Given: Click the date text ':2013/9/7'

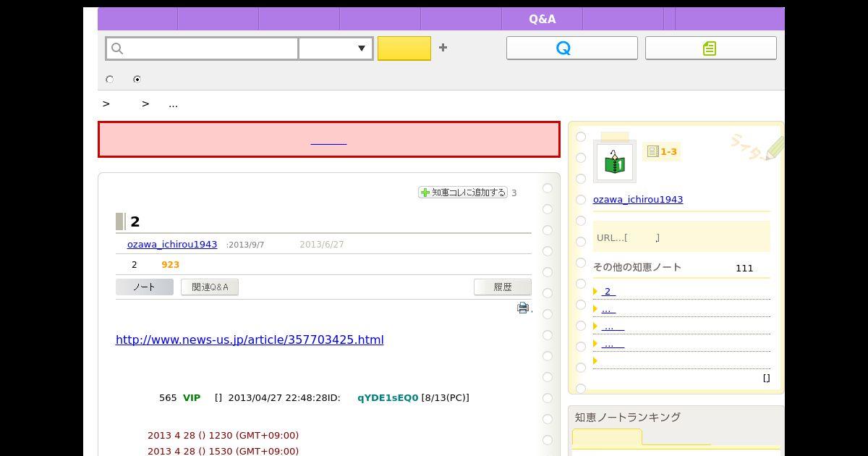Looking at the screenshot, I should [245, 245].
